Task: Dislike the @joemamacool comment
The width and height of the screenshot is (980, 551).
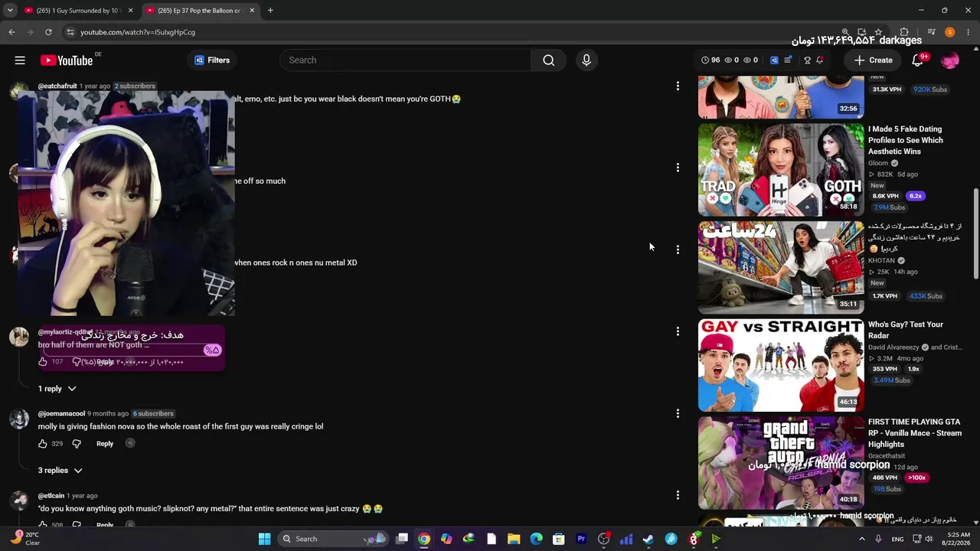Action: tap(77, 444)
